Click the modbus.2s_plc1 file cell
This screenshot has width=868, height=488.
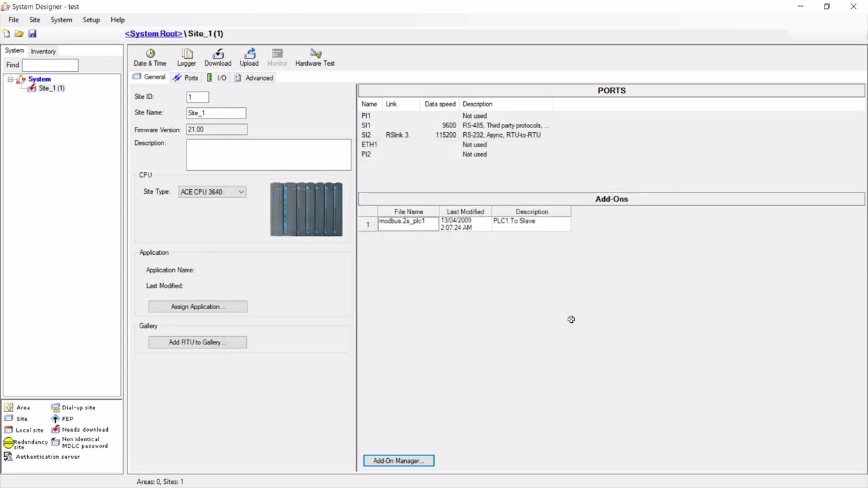[x=408, y=224]
